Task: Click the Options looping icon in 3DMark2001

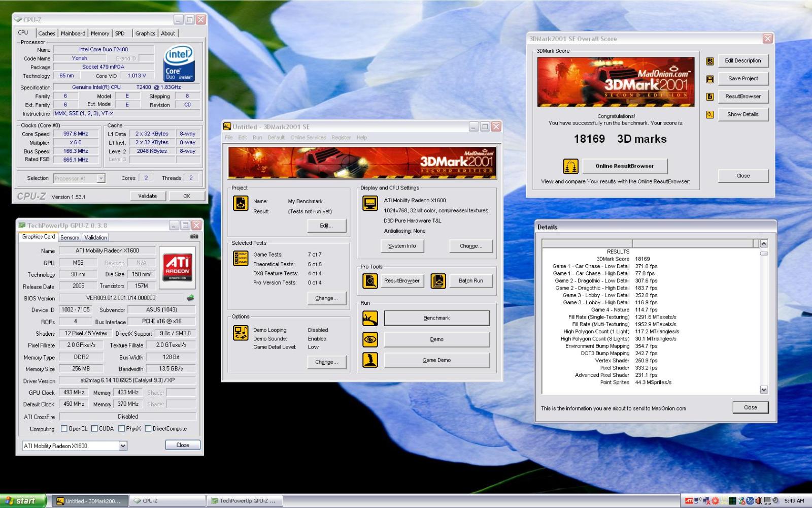Action: pos(241,333)
